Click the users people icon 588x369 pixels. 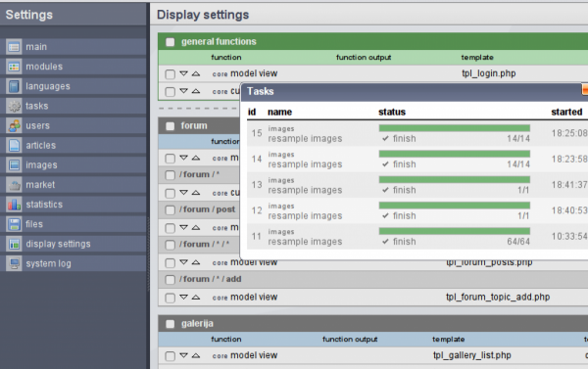pos(14,126)
